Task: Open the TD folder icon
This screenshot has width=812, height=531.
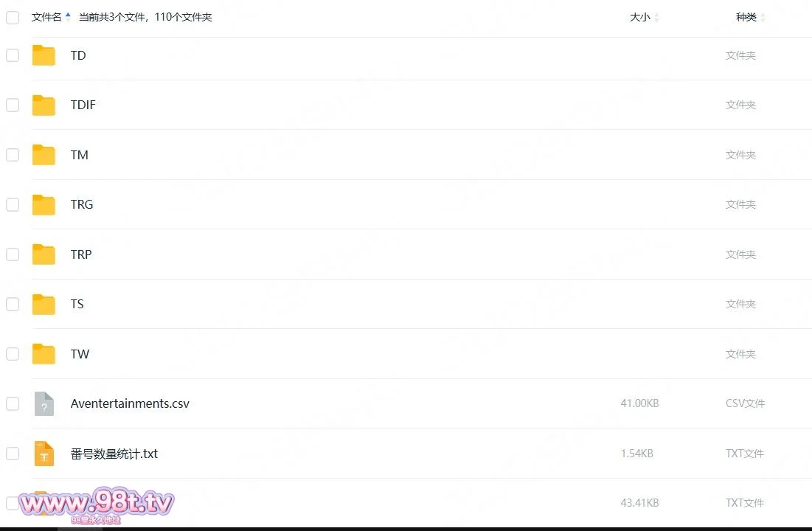Action: tap(44, 55)
